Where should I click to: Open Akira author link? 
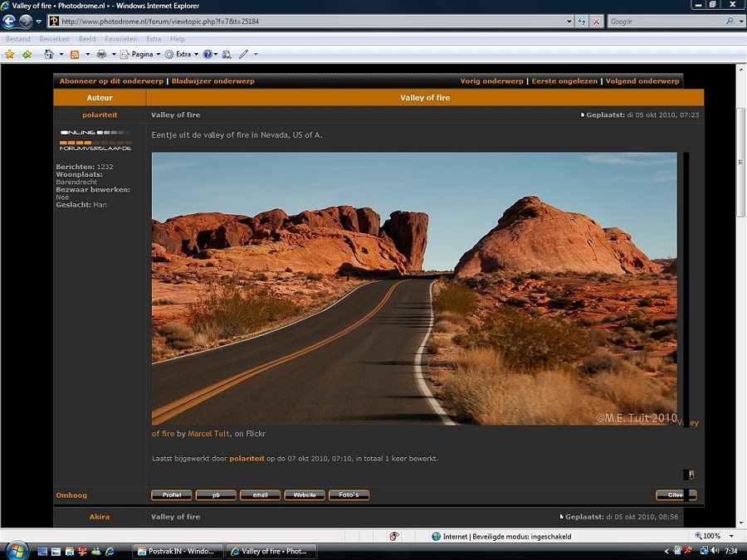click(100, 517)
